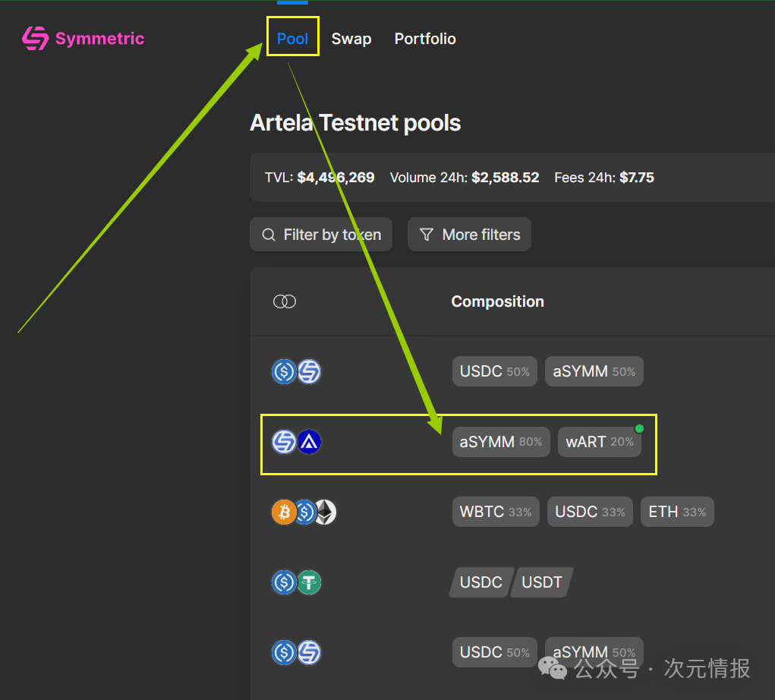Click the Filter by token search field
This screenshot has width=775, height=700.
[x=321, y=235]
